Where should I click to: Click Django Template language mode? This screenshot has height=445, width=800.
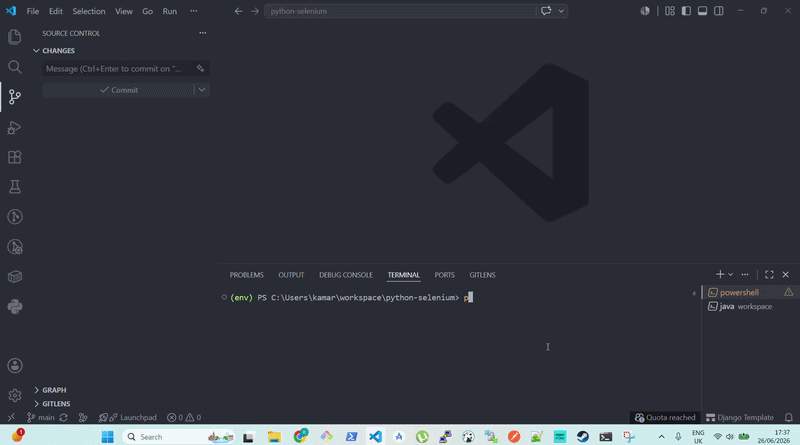click(740, 417)
